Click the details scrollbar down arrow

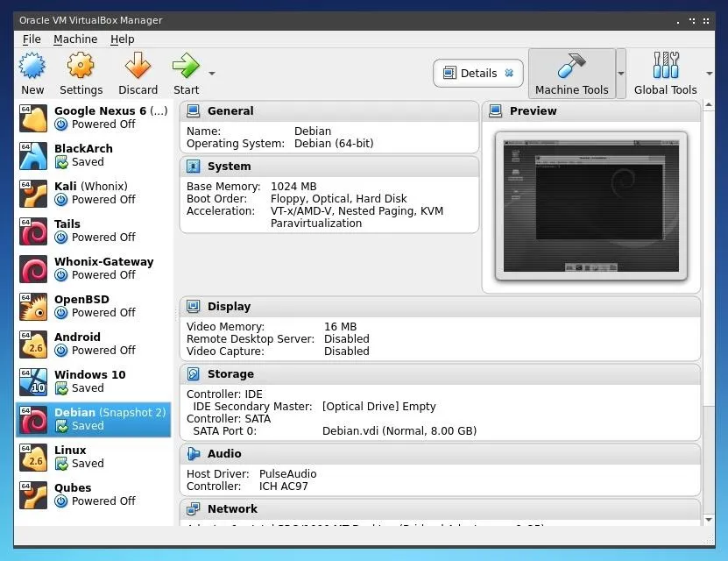709,520
